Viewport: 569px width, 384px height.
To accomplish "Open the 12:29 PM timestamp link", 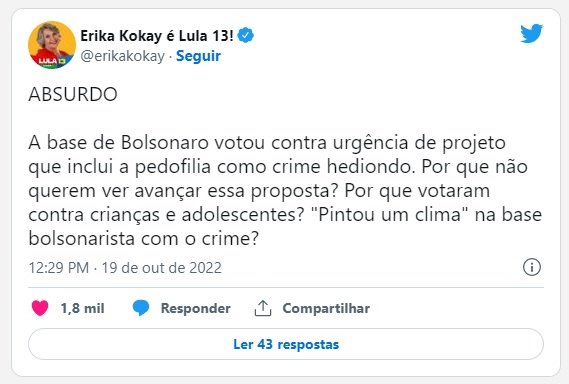I will pyautogui.click(x=59, y=268).
